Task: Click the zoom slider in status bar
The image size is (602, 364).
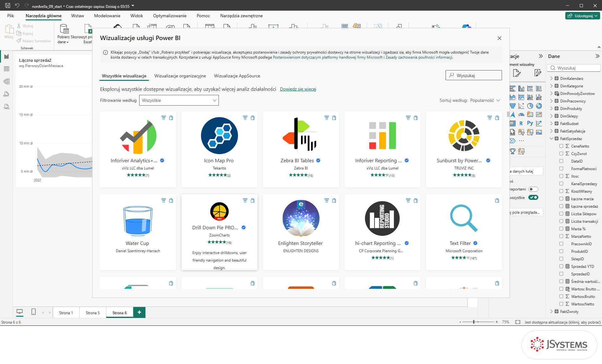Action: (478, 322)
